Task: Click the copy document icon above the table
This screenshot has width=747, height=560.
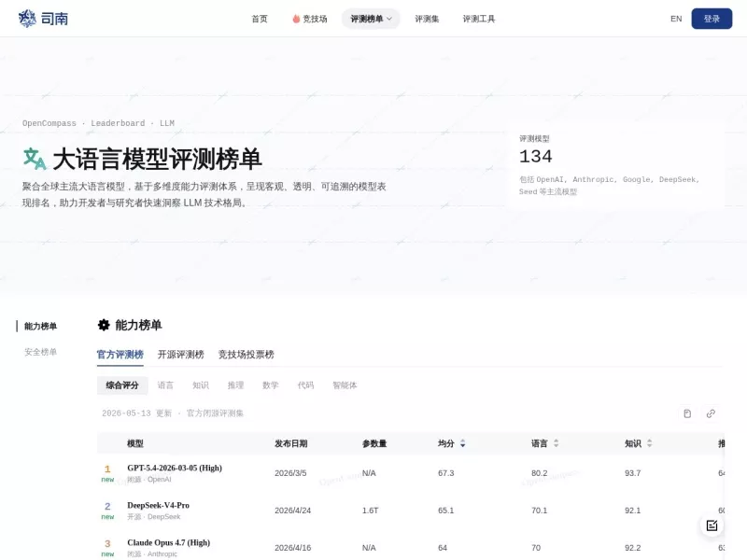Action: (x=687, y=413)
